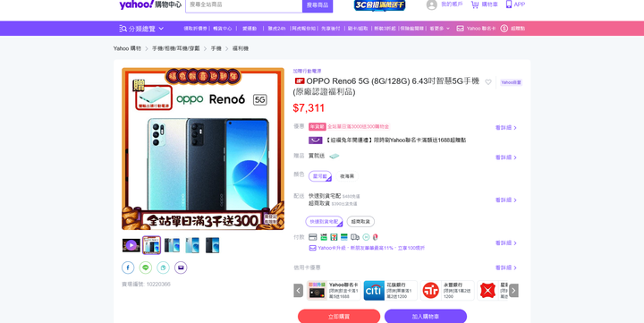Screen dimensions: 644x323
Task: Click the red-gray payment icon
Action: pyautogui.click(x=376, y=237)
